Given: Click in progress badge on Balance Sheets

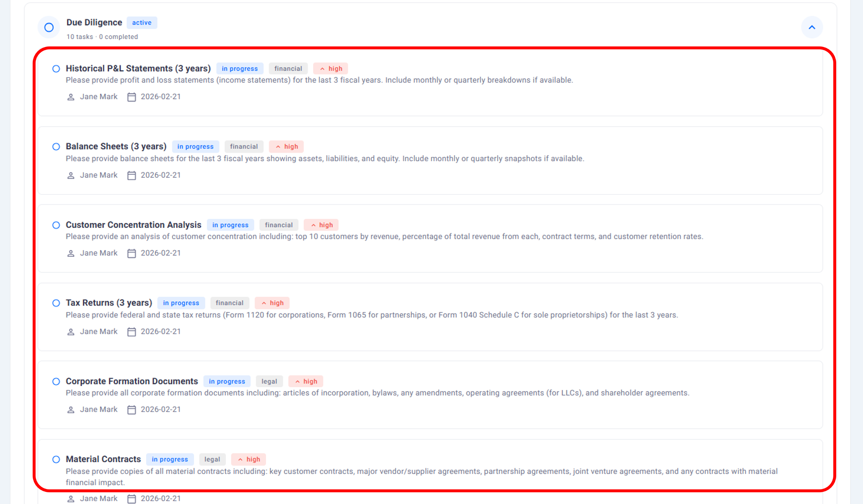Looking at the screenshot, I should coord(195,147).
